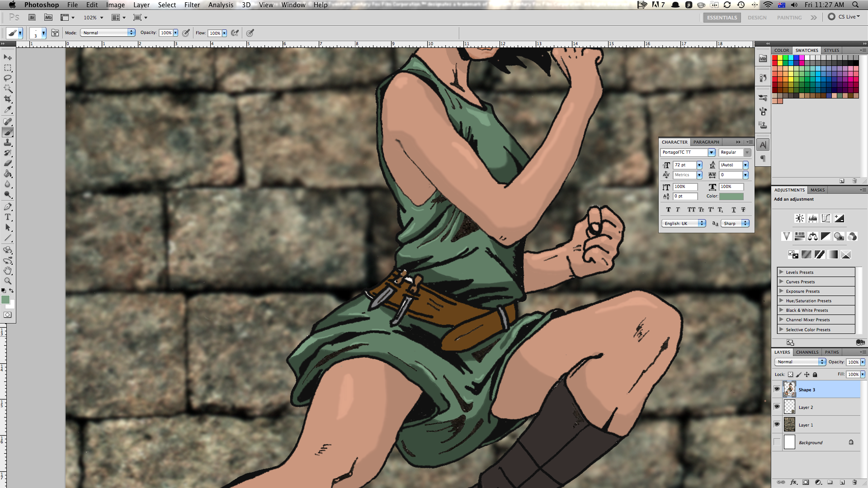
Task: Select the History Brush tool
Action: pyautogui.click(x=8, y=153)
